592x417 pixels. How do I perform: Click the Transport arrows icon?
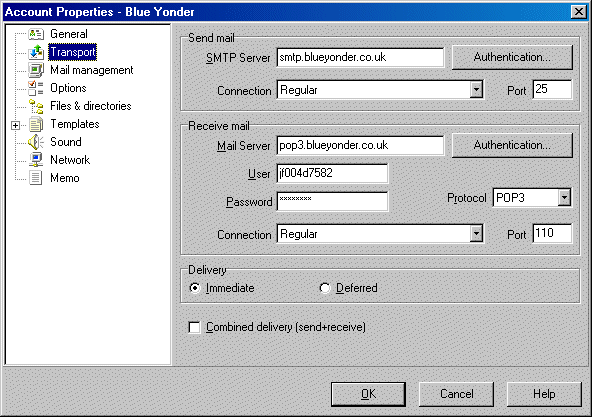click(36, 52)
